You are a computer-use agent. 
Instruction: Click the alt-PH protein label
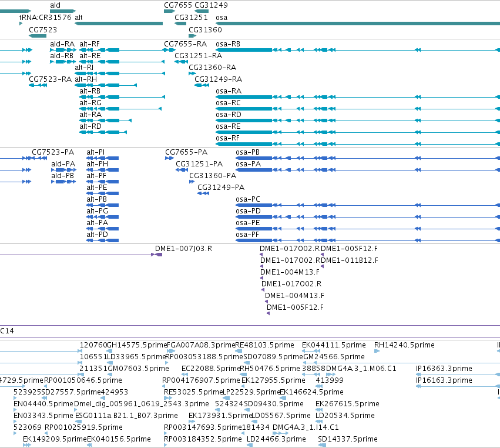[98, 164]
